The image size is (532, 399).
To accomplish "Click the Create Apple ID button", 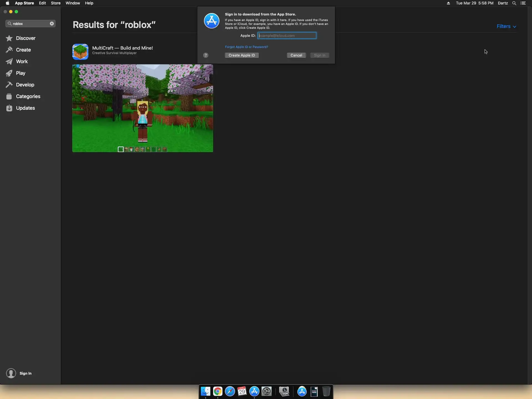I will (242, 55).
